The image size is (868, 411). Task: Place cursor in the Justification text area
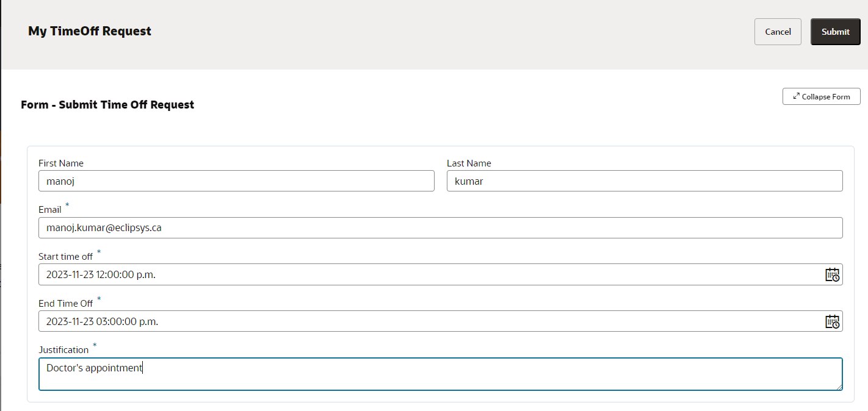(440, 374)
